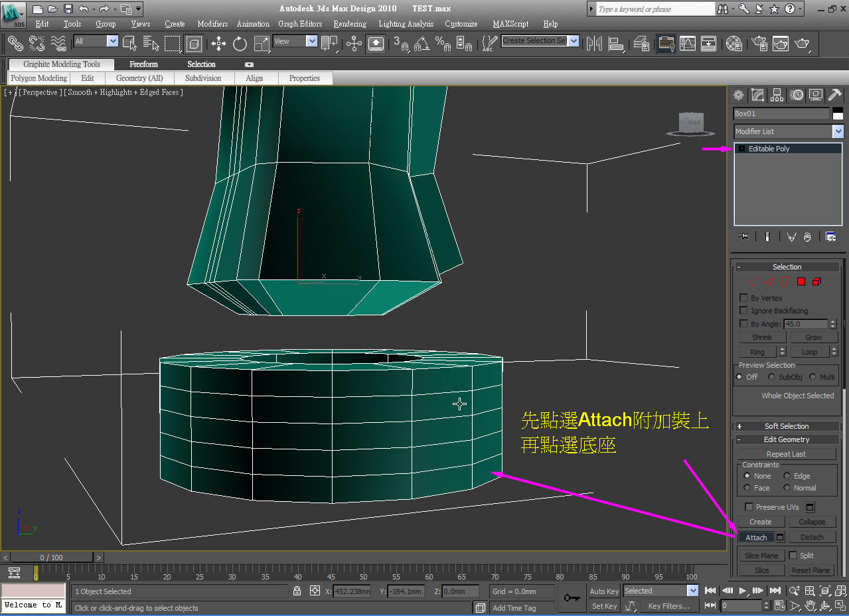Save file using floppy disk icon

pos(68,9)
